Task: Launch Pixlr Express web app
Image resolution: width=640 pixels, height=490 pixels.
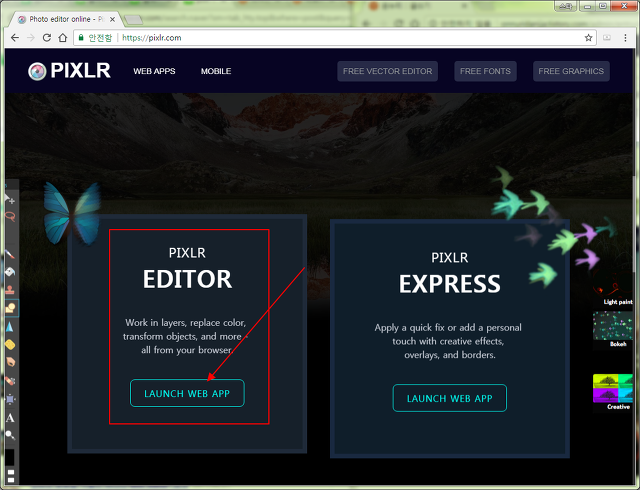Action: [x=449, y=398]
